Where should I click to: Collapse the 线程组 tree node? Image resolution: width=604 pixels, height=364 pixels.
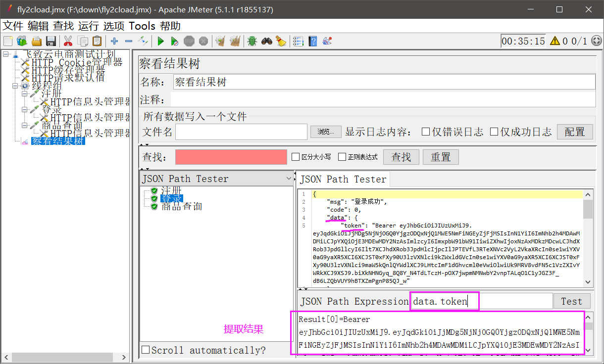pos(16,86)
